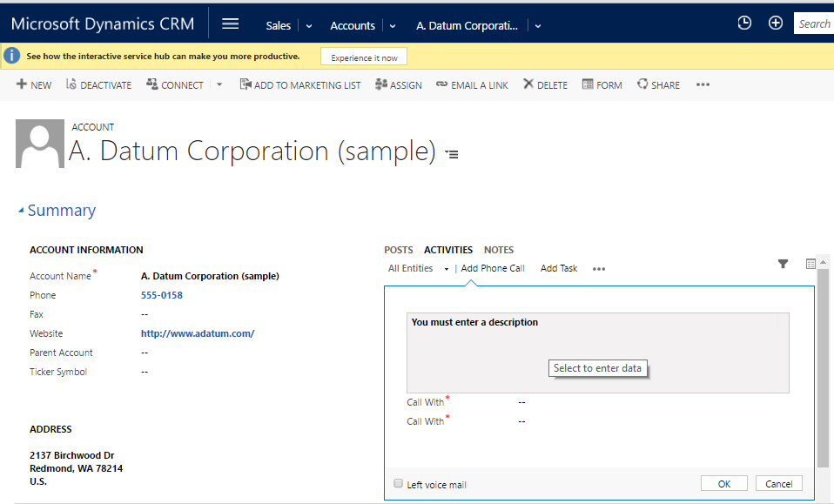This screenshot has height=504, width=834.
Task: Delete the A. Datum account record
Action: [x=544, y=84]
